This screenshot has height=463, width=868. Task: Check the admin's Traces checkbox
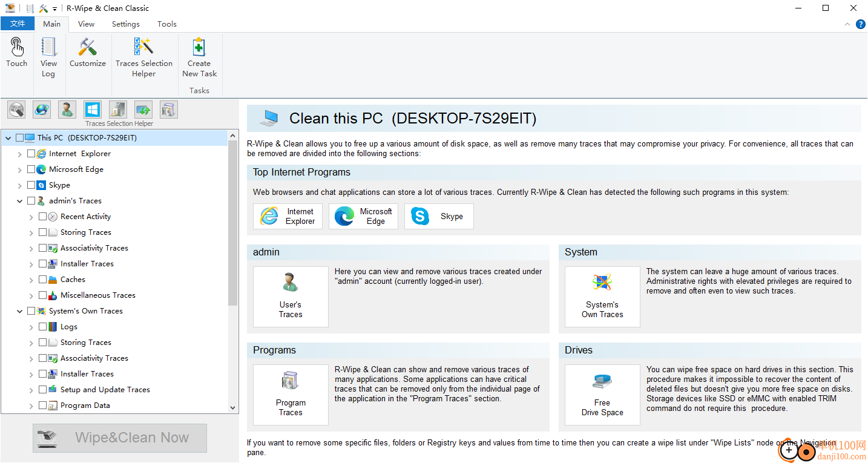(x=31, y=201)
